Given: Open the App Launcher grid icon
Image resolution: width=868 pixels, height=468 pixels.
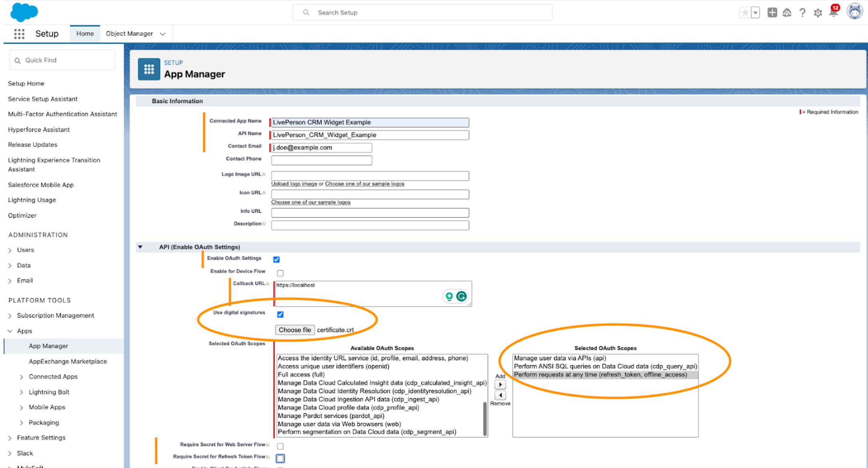Looking at the screenshot, I should coord(19,34).
